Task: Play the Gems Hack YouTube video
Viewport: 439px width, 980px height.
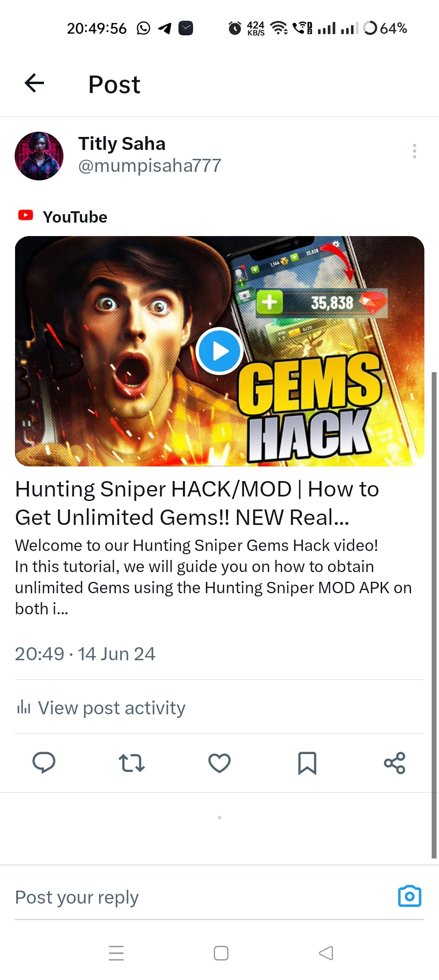Action: (x=219, y=351)
